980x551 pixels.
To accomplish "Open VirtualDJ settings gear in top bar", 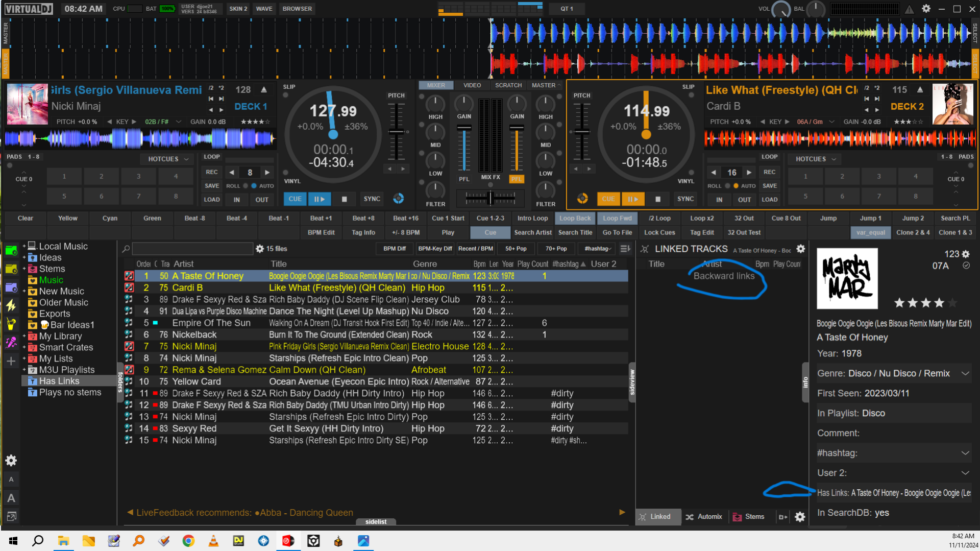I will pos(926,9).
